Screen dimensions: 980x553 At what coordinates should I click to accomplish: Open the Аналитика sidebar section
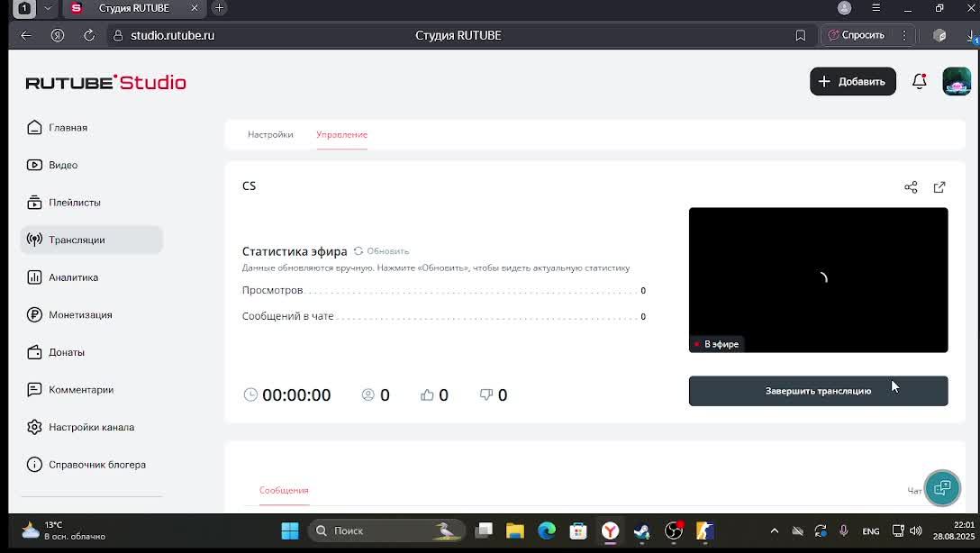[x=62, y=277]
